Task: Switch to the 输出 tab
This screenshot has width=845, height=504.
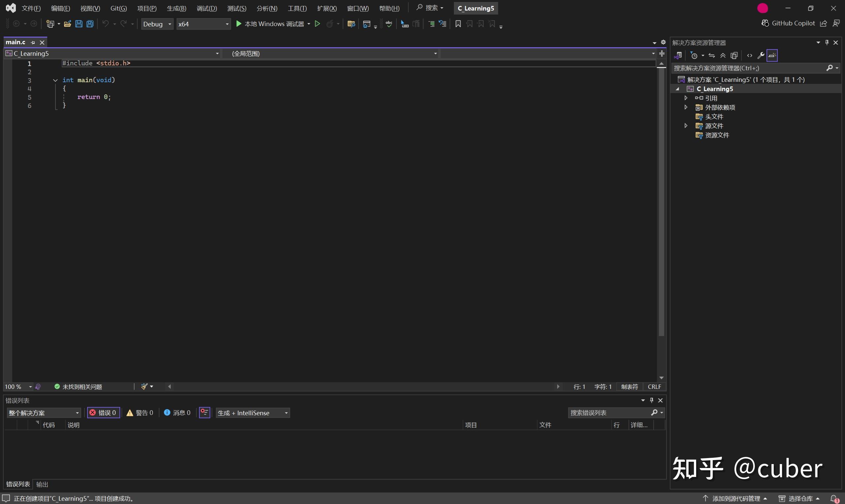Action: point(42,484)
